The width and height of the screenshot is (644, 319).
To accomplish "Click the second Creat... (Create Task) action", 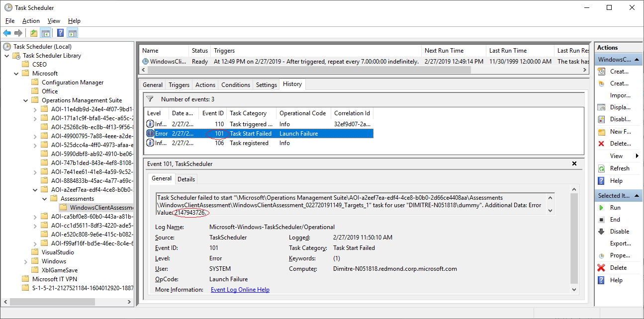I will pyautogui.click(x=619, y=83).
